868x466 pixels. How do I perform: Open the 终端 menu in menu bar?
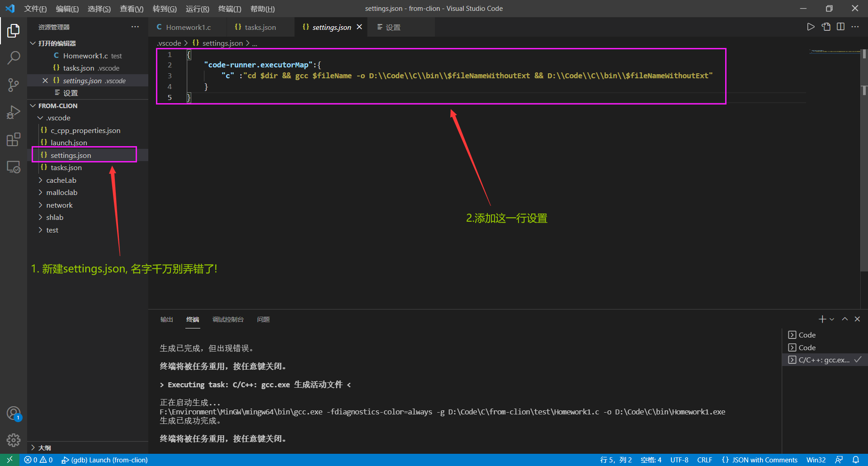(x=229, y=9)
